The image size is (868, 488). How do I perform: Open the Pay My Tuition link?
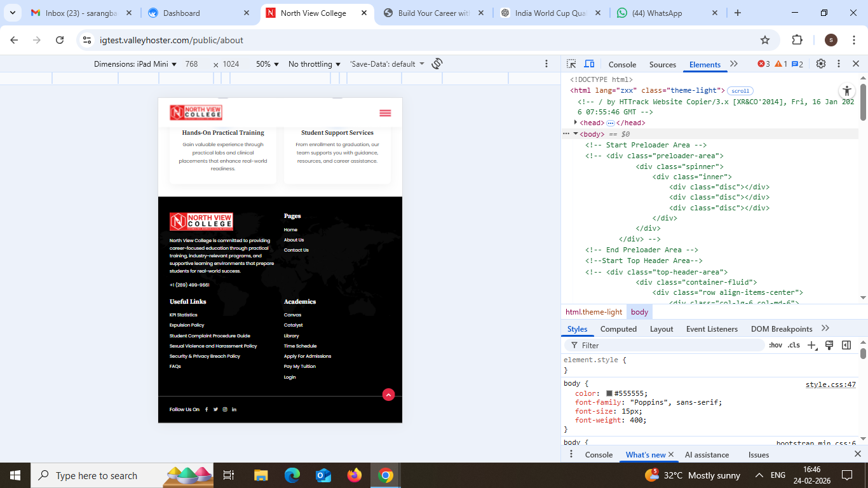(x=300, y=367)
